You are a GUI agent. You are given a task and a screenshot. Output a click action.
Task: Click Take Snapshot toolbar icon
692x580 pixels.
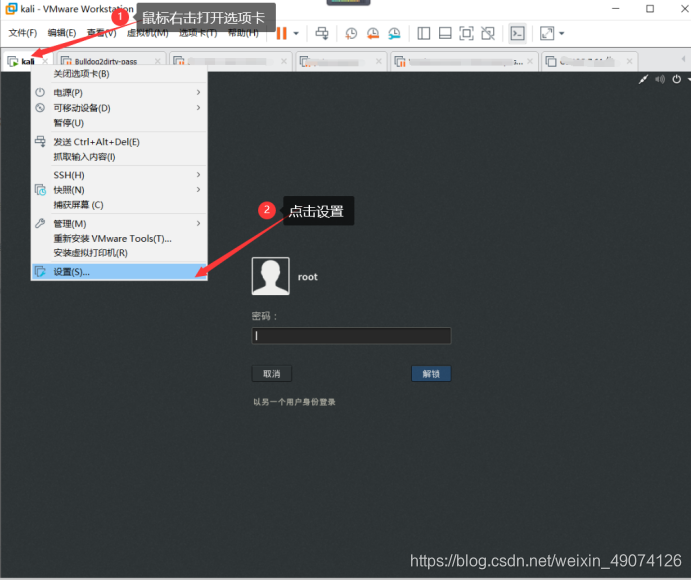pyautogui.click(x=351, y=34)
